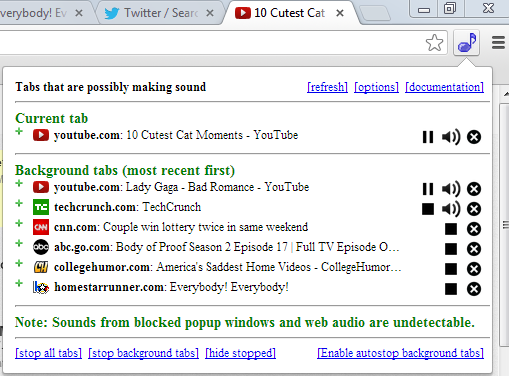The width and height of the screenshot is (509, 376).
Task: Close the abc.go.com tab entry
Action: tap(474, 249)
